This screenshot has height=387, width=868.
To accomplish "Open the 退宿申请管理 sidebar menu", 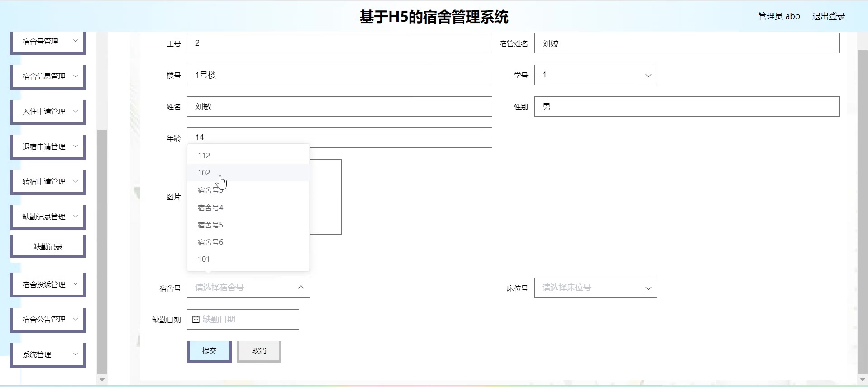I will pos(48,147).
